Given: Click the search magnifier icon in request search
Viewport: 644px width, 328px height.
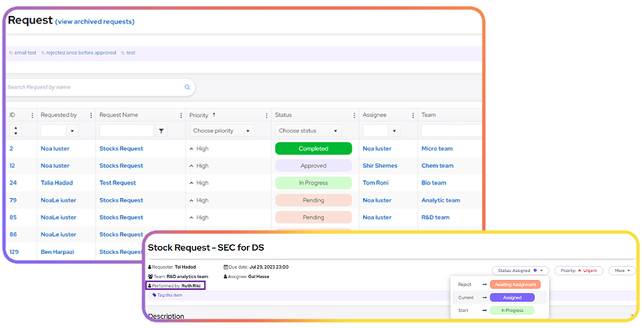Looking at the screenshot, I should (187, 87).
